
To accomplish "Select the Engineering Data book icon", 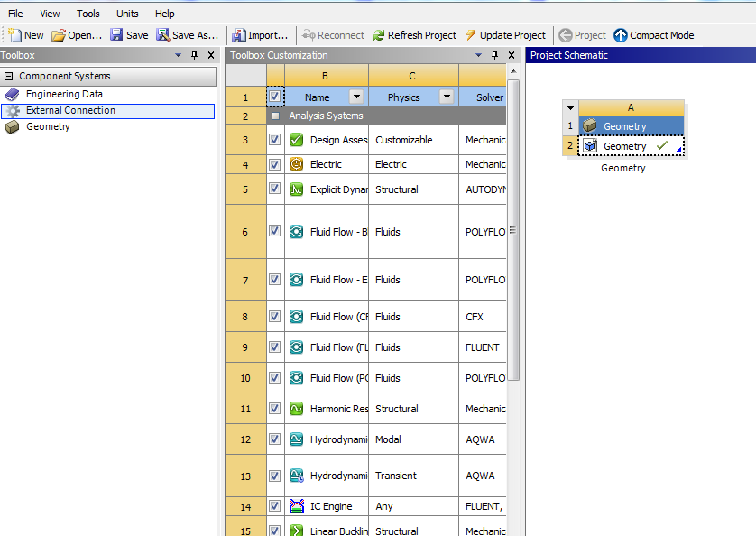I will 12,95.
